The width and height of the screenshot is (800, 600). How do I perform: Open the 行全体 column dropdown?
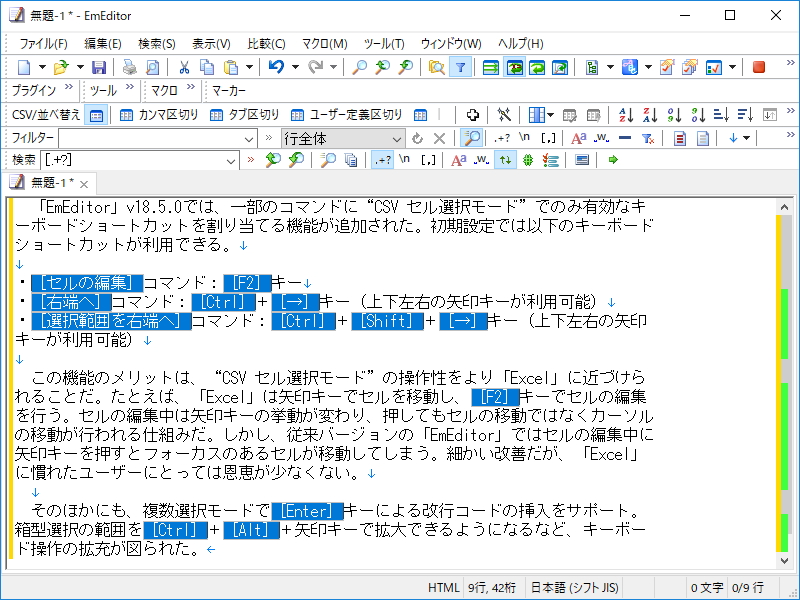(x=396, y=139)
